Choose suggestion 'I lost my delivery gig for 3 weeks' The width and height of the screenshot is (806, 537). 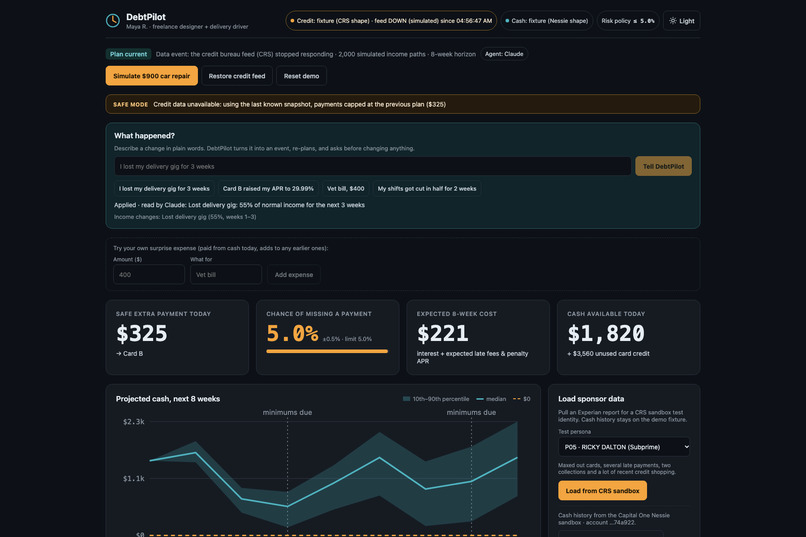pyautogui.click(x=164, y=189)
